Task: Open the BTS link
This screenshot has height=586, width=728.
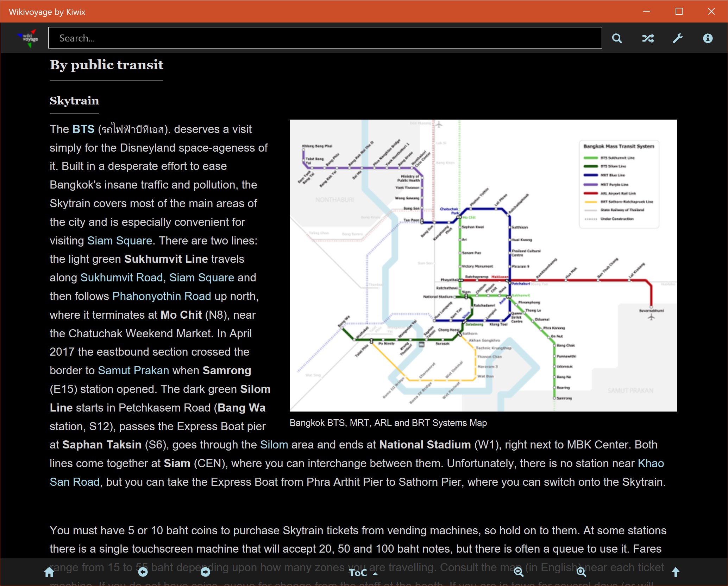Action: point(83,129)
